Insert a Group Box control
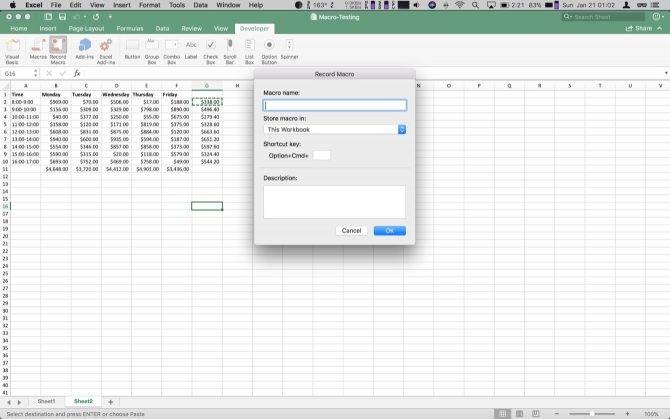The image size is (670, 419). pyautogui.click(x=152, y=51)
